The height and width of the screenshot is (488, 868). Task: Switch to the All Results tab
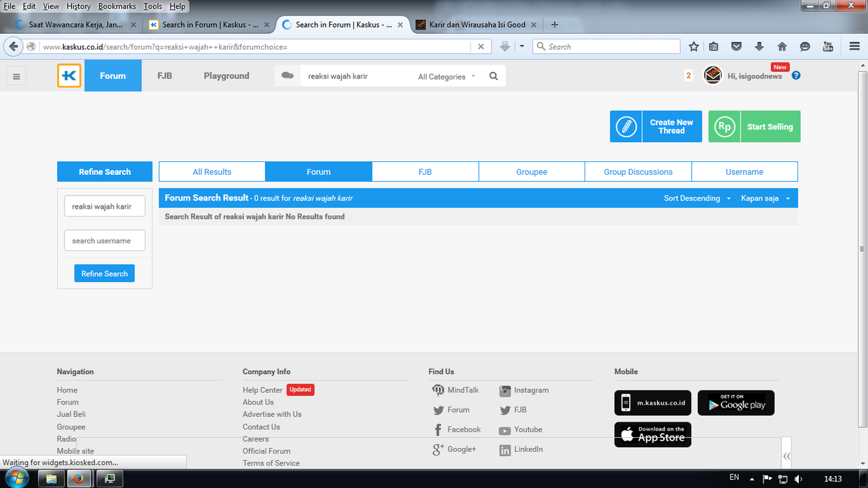click(212, 172)
